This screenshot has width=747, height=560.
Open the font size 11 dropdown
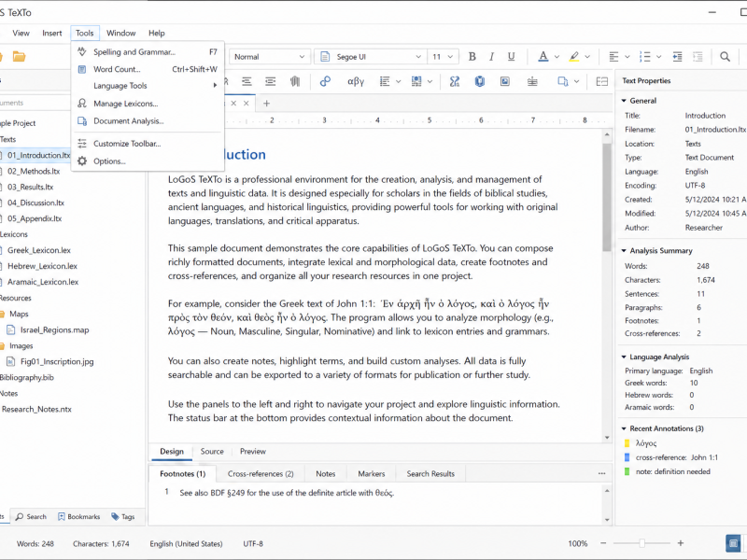(443, 57)
